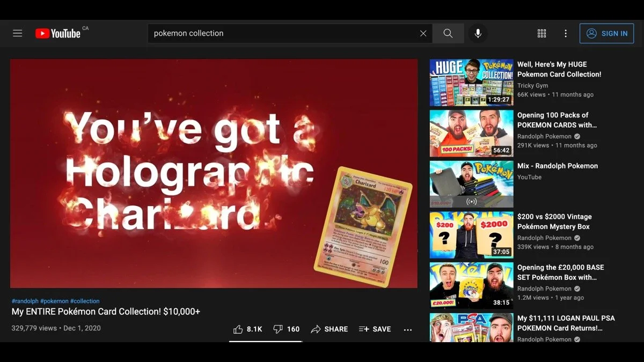Image resolution: width=644 pixels, height=362 pixels.
Task: Click '1.2M views • 1 year ago' text
Action: click(x=551, y=298)
